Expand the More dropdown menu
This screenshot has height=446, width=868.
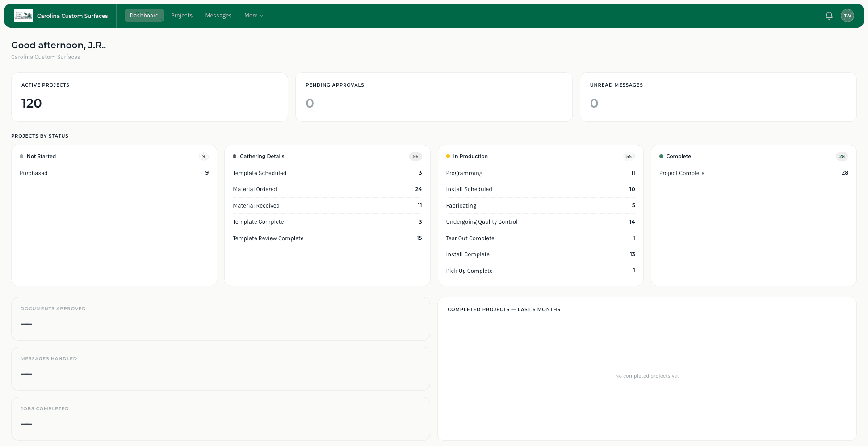(253, 16)
